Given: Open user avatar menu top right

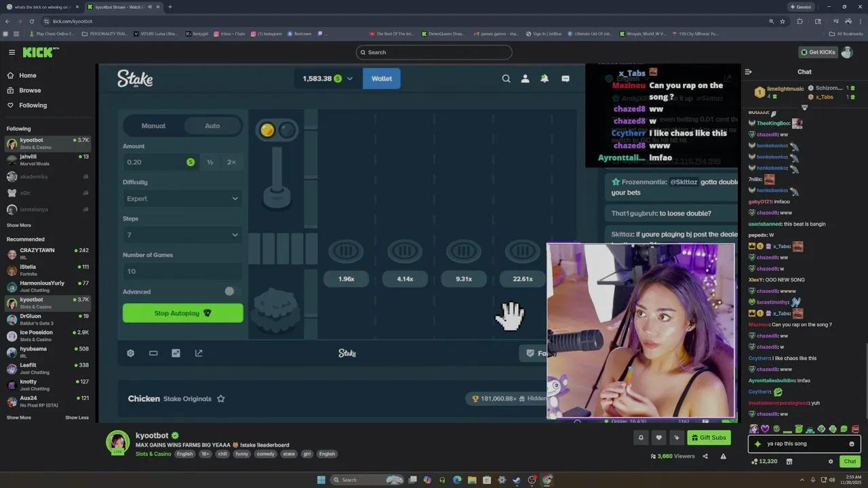Looking at the screenshot, I should 847,52.
